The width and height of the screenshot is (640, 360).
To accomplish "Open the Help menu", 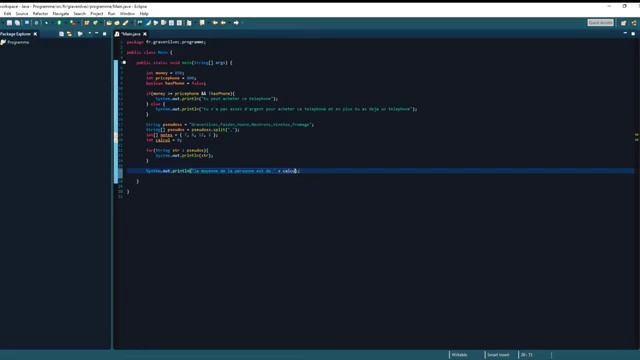I will [144, 13].
